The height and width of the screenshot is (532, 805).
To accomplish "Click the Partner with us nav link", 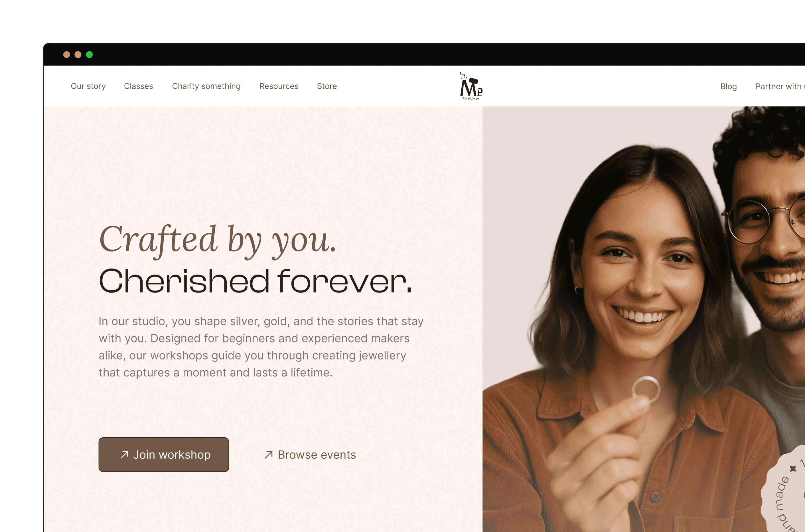I will click(780, 86).
